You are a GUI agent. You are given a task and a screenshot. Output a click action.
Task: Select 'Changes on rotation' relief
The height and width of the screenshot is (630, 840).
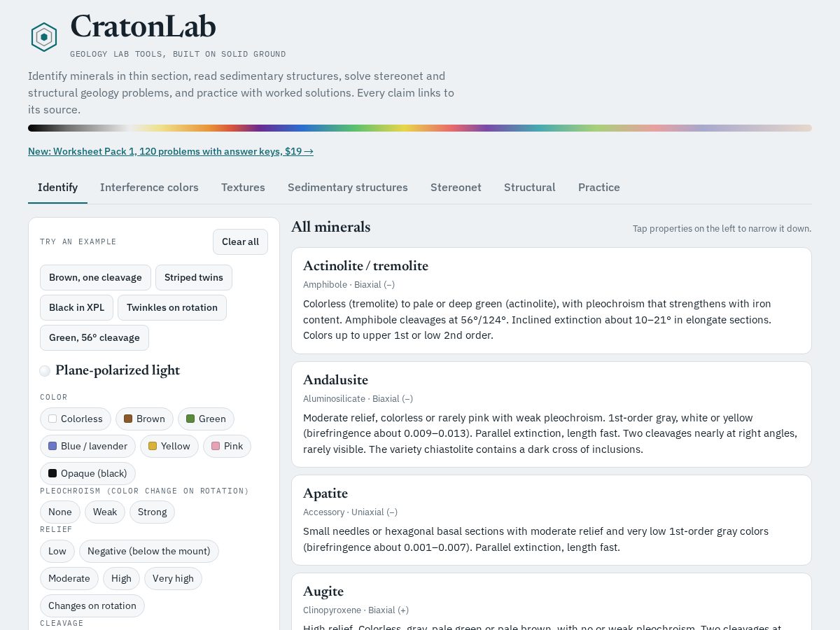coord(92,605)
